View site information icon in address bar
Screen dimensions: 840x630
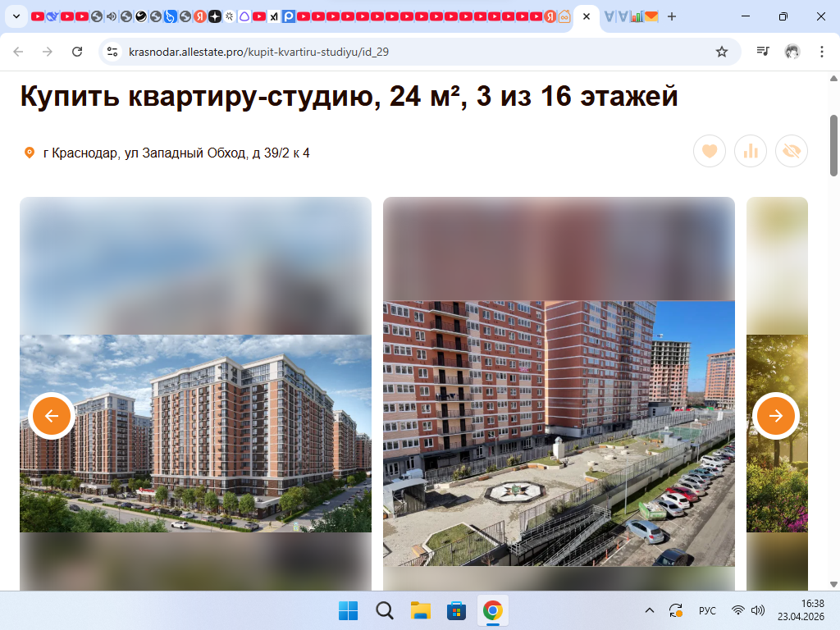coord(112,52)
